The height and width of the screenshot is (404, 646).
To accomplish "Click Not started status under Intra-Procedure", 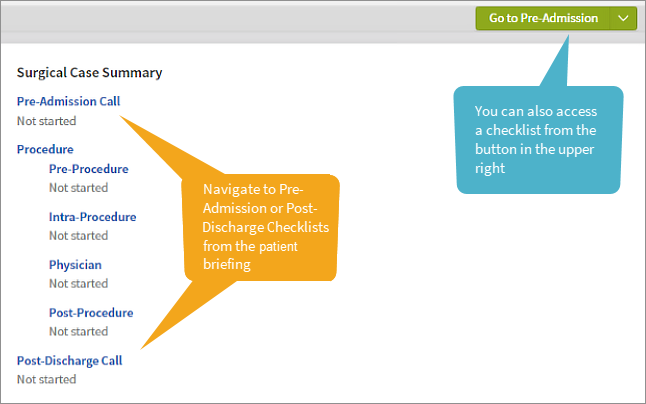I will click(x=78, y=236).
